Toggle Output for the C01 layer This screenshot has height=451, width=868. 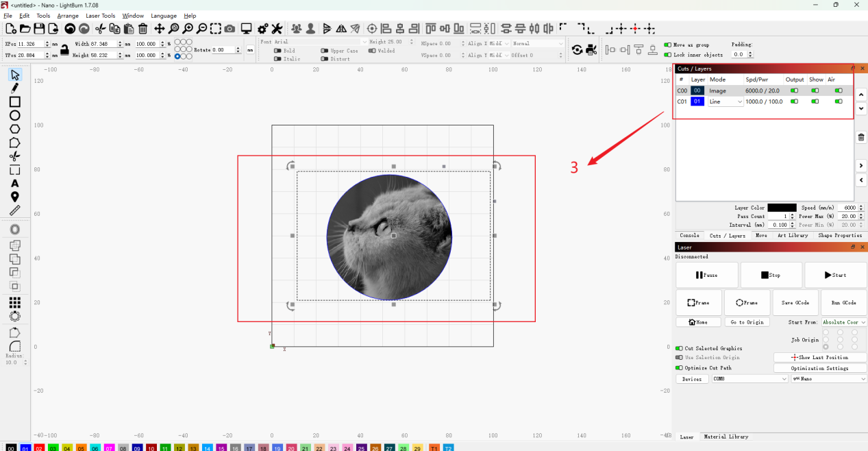click(x=795, y=101)
